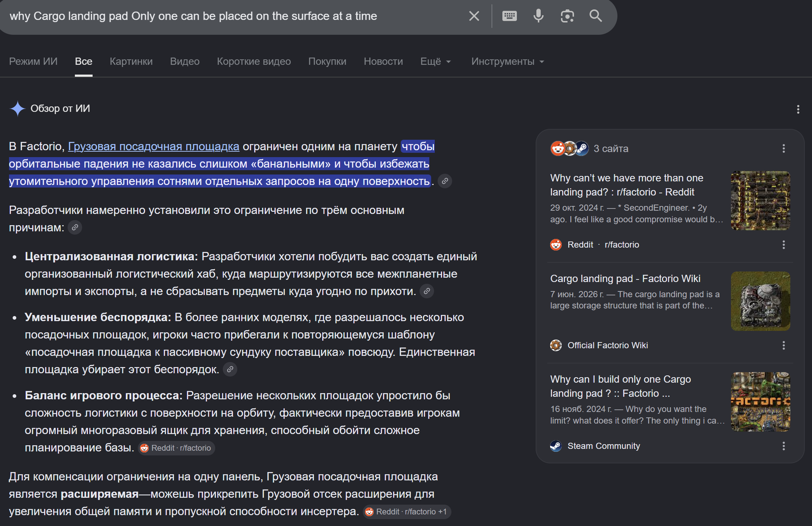Open the "Грузовая посадочная площадка" link
The image size is (812, 526).
(154, 147)
